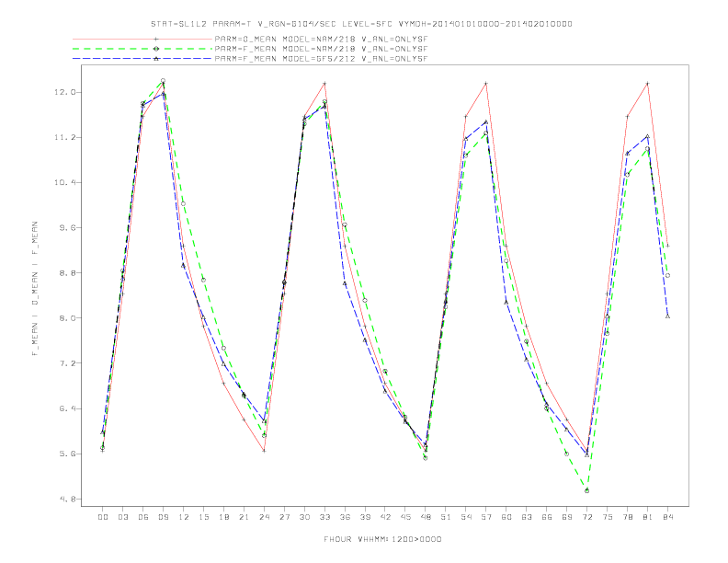Click the green circle data point at hour 69

[567, 454]
